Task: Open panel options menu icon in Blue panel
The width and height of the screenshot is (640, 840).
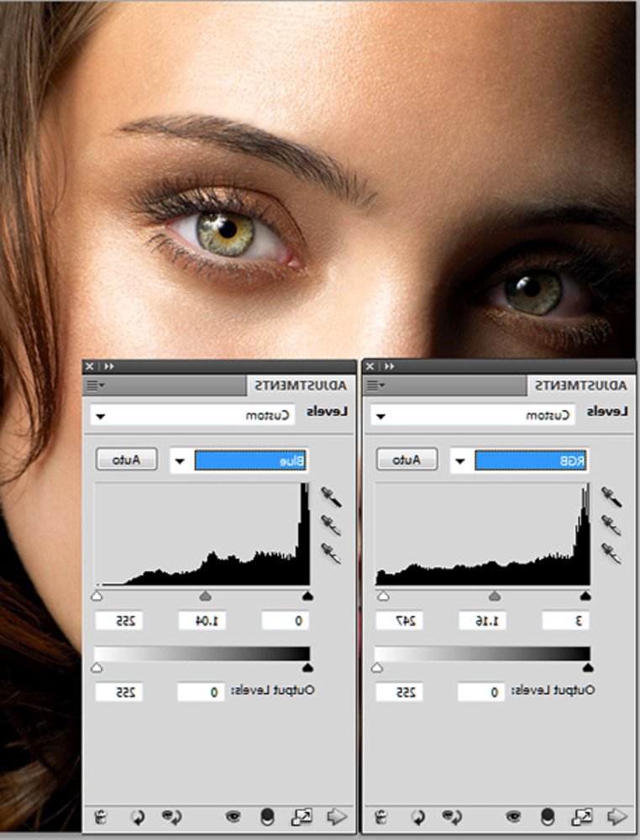Action: point(95,386)
